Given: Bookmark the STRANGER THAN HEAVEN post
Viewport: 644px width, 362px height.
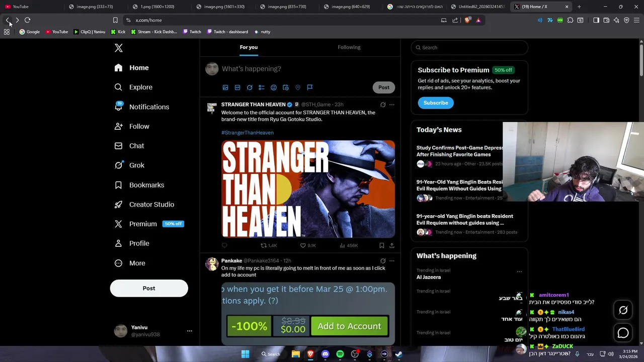Looking at the screenshot, I should click(x=381, y=245).
